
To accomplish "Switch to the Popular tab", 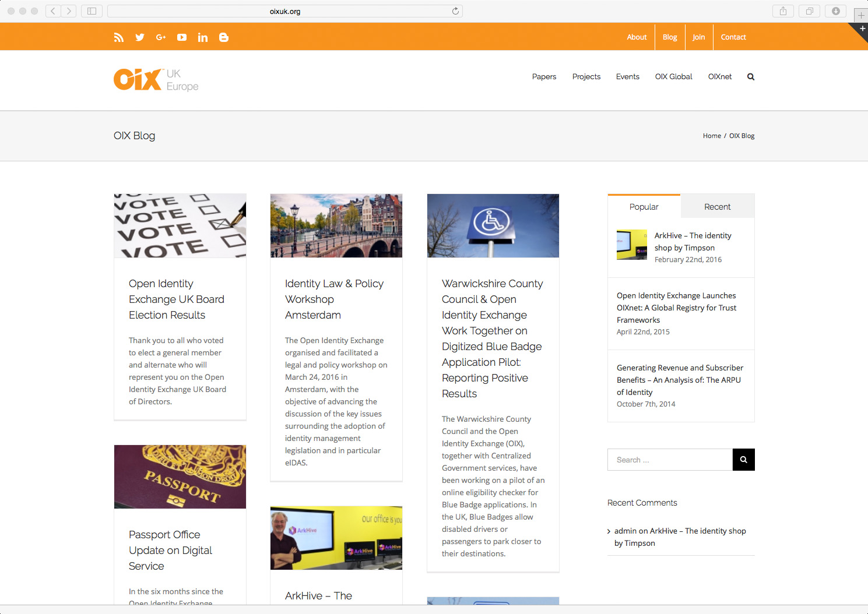I will 644,207.
